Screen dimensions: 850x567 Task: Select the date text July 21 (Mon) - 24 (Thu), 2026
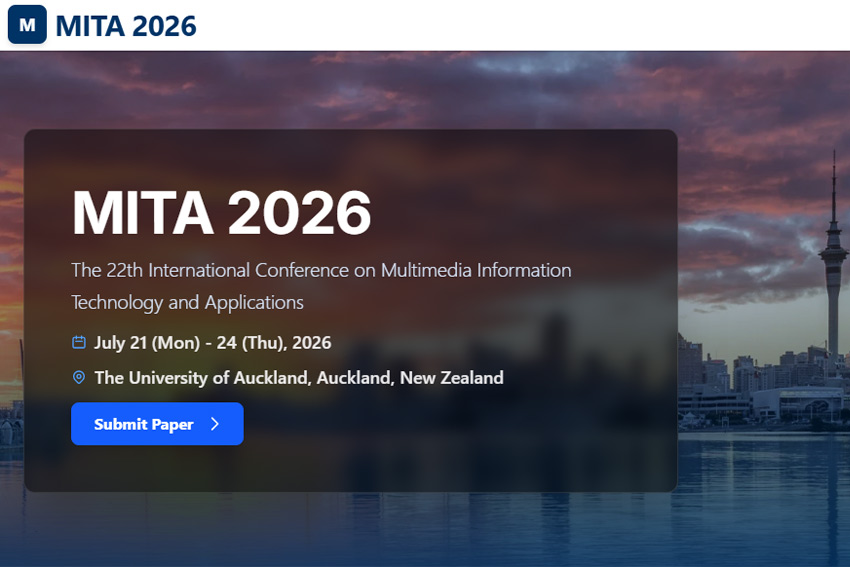pyautogui.click(x=212, y=343)
